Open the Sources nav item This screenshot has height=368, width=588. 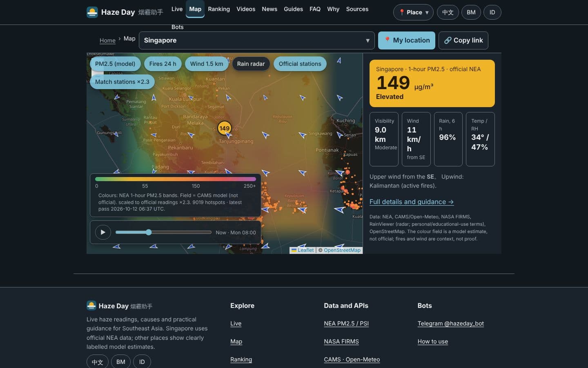tap(357, 9)
